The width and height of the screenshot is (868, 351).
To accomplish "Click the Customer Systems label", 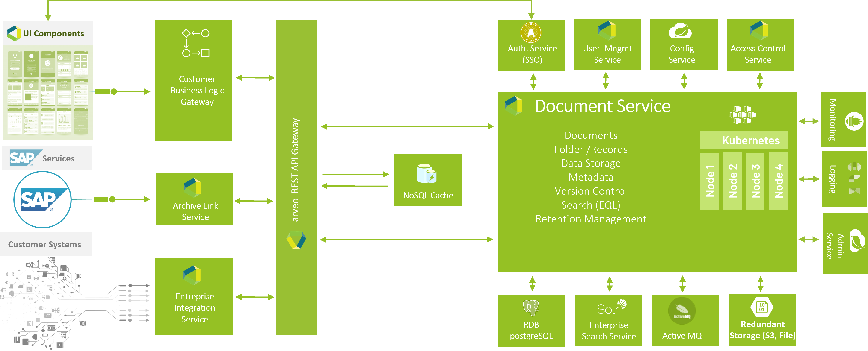I will click(x=44, y=244).
